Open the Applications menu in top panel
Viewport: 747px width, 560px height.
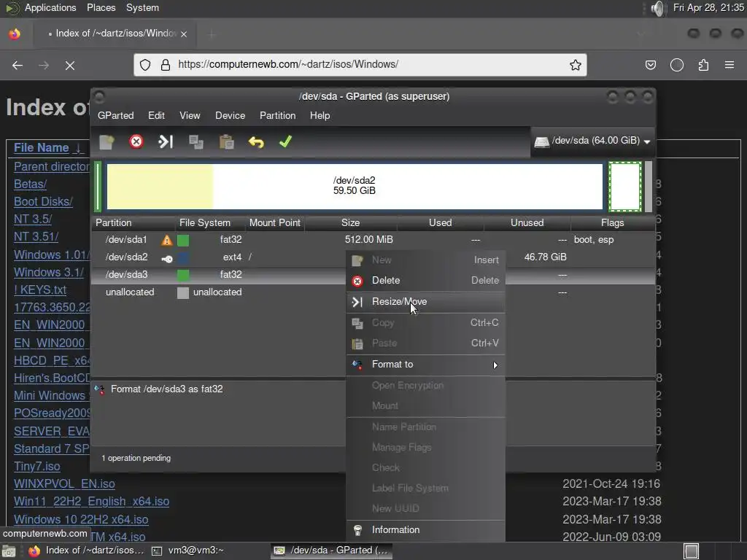tap(50, 8)
